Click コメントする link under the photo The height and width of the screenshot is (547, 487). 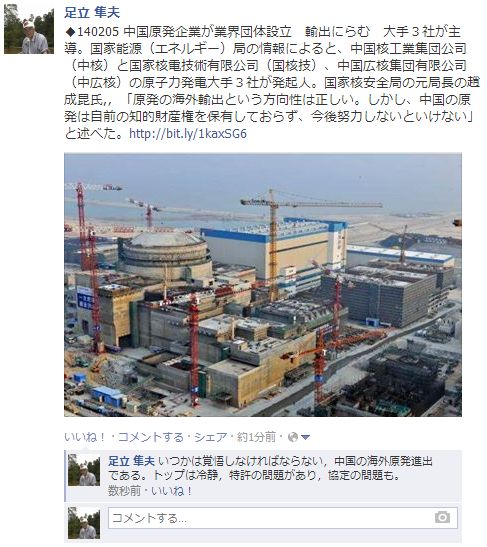(x=150, y=437)
